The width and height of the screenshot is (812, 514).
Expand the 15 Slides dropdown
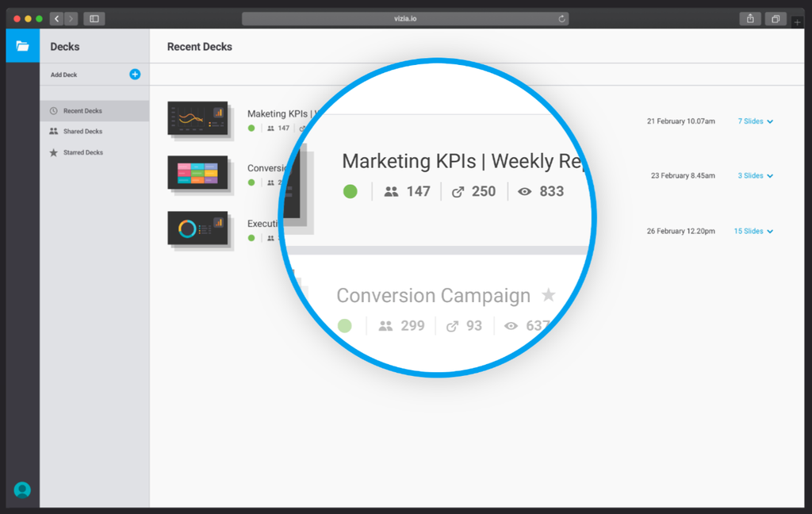point(753,232)
